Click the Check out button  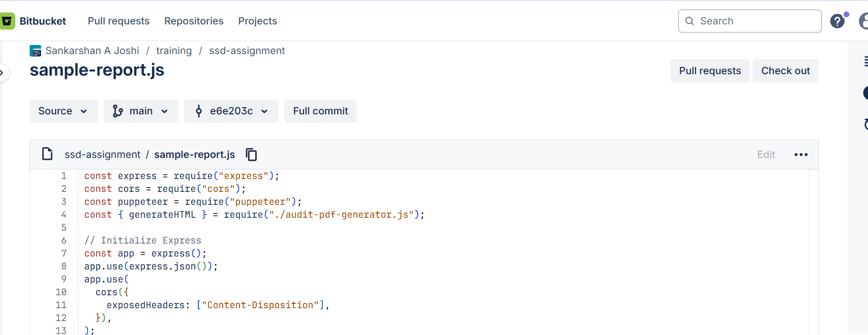coord(785,71)
